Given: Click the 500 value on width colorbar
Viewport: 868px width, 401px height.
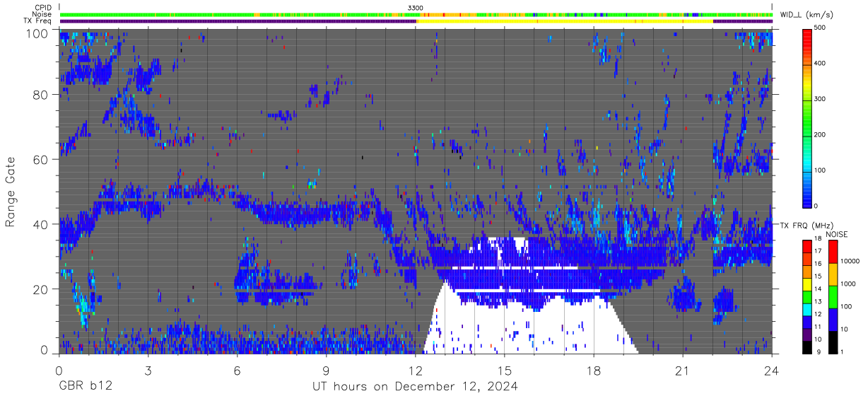Looking at the screenshot, I should click(x=821, y=27).
